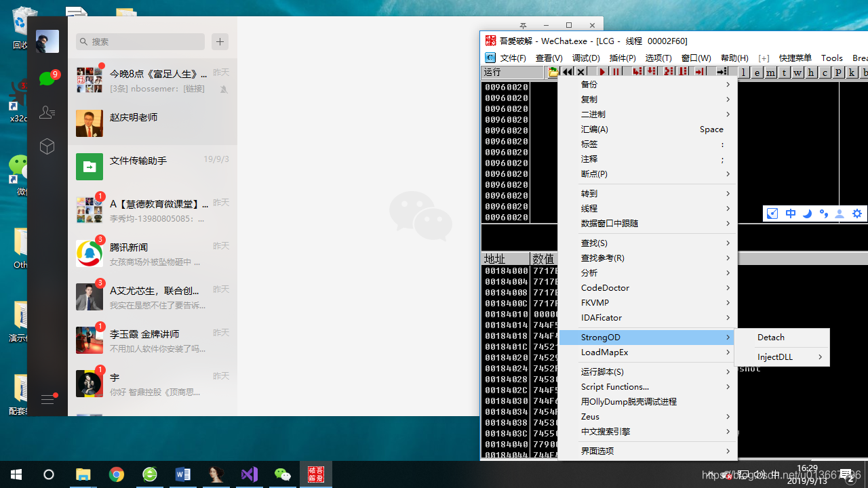868x488 pixels.
Task: Expand the 查找(S) submenu arrow
Action: point(728,243)
